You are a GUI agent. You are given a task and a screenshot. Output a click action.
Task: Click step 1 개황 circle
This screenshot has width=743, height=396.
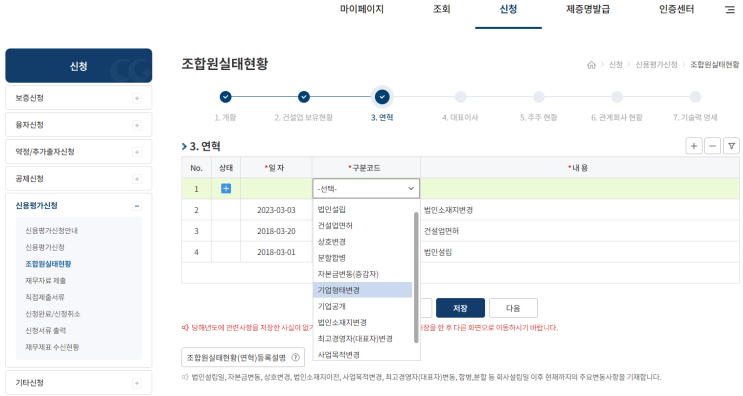226,97
